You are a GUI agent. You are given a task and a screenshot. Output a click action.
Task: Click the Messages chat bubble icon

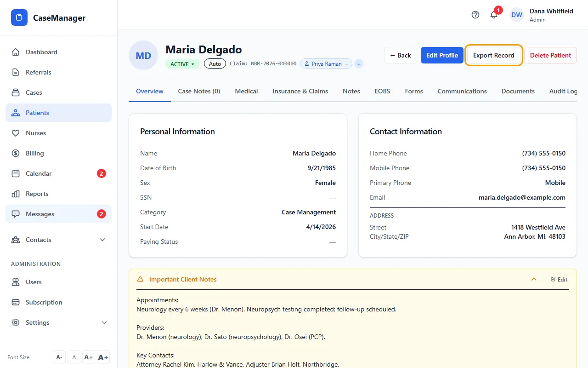[16, 214]
